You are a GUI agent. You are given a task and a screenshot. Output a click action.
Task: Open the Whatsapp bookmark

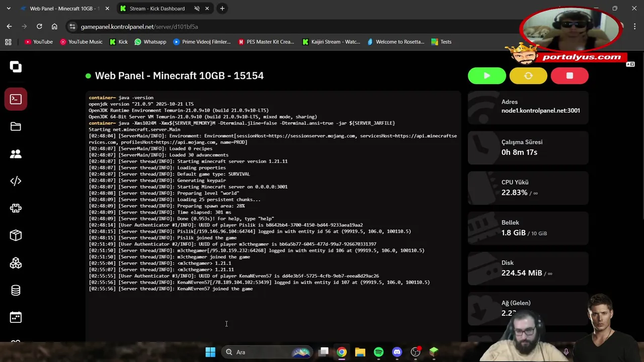(150, 42)
